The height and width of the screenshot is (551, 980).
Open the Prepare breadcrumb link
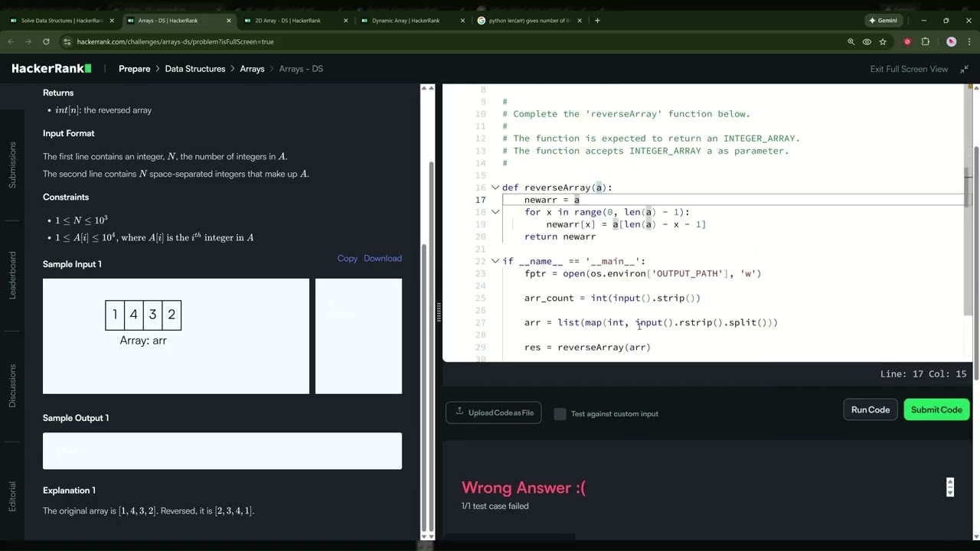tap(135, 69)
